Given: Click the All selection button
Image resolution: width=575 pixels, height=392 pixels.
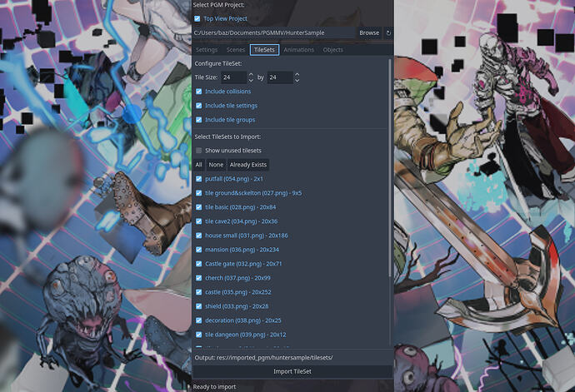Looking at the screenshot, I should pyautogui.click(x=198, y=165).
